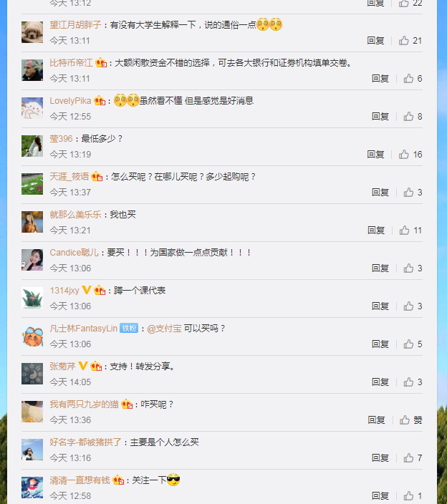
Task: Click the verified V badge beside 张菊芹
Action: tap(83, 366)
